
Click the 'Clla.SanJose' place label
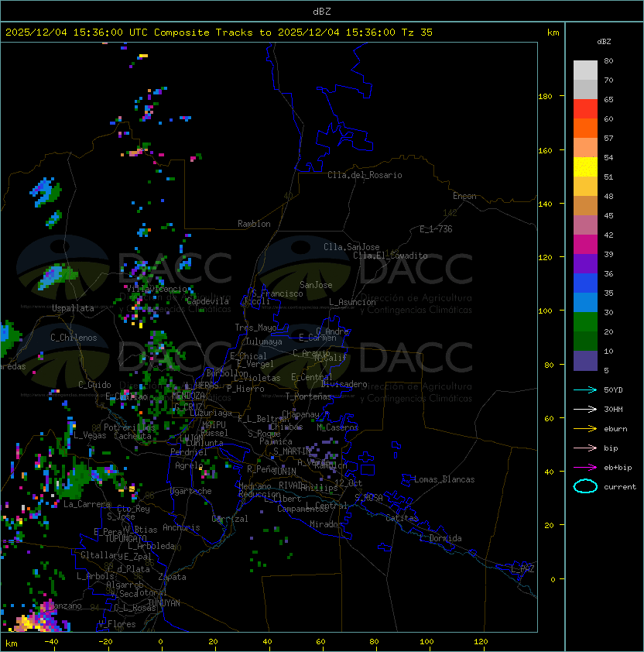coord(351,247)
